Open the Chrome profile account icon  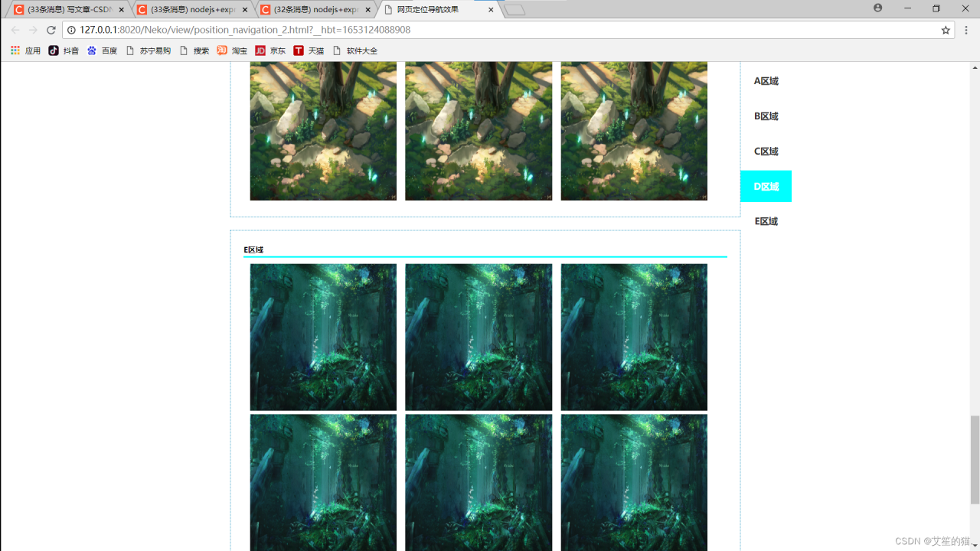point(877,8)
